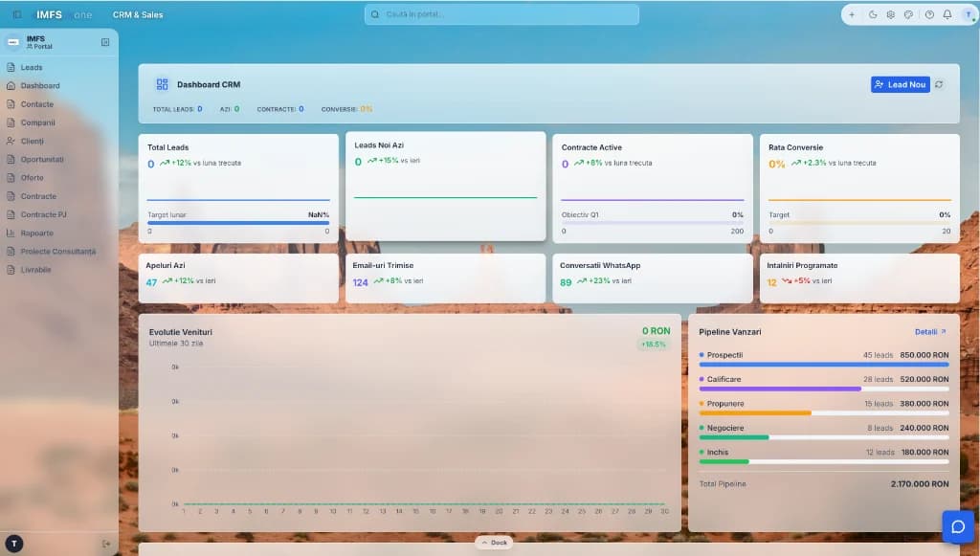Open Oportunitati in the sidebar
Viewport: 980px width, 556px height.
point(42,159)
